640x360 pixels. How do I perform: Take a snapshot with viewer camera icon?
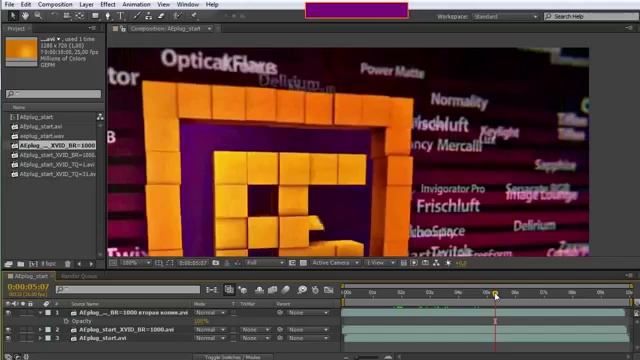pyautogui.click(x=216, y=263)
